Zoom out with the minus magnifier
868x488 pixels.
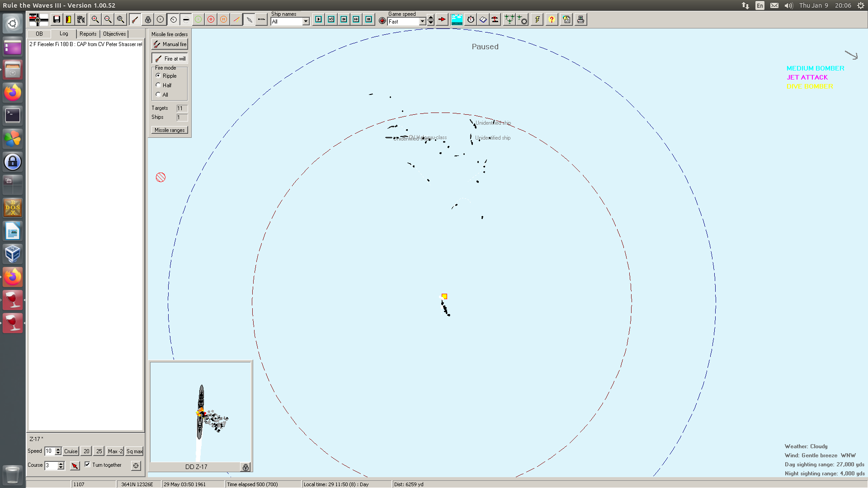pyautogui.click(x=108, y=19)
